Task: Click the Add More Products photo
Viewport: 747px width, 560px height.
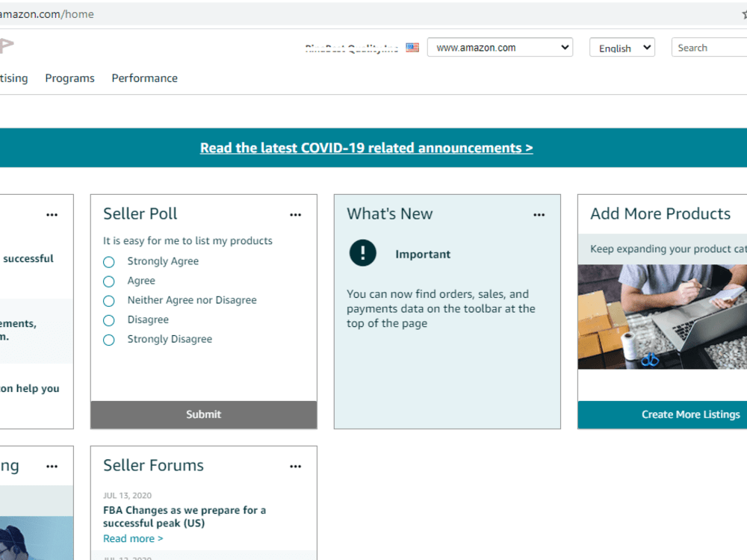Action: (x=662, y=317)
